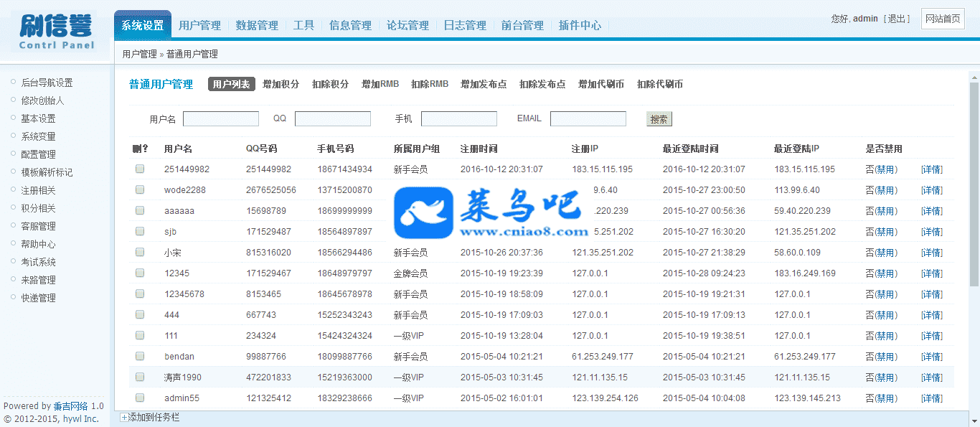Viewport: 980px width, 427px height.
Task: Tick the checkbox for user 251449982
Action: pos(140,169)
